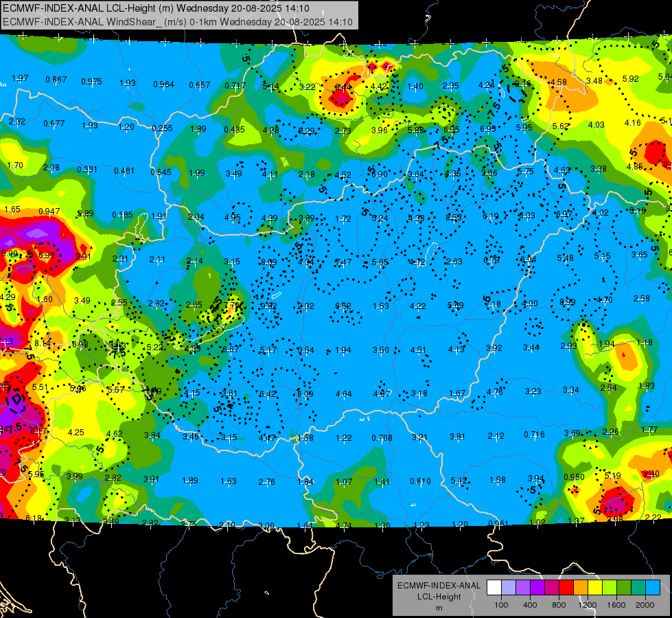Click the wind shear value 1.07
Image resolution: width=672 pixels, height=618 pixels.
344,482
